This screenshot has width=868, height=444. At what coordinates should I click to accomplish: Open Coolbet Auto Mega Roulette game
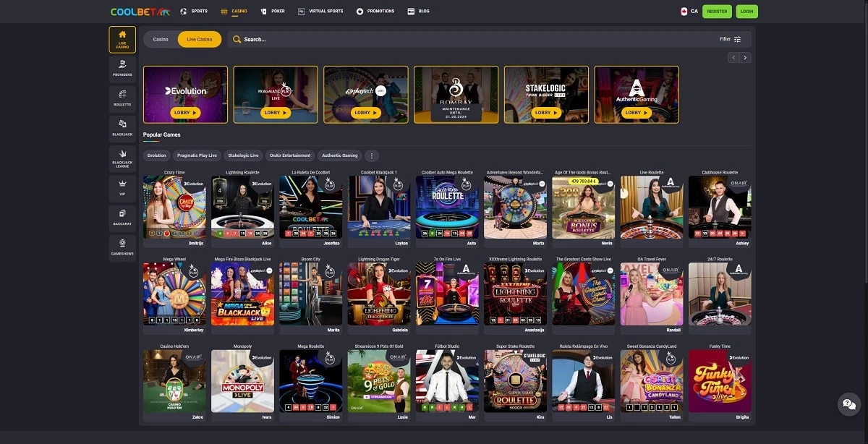(x=447, y=207)
